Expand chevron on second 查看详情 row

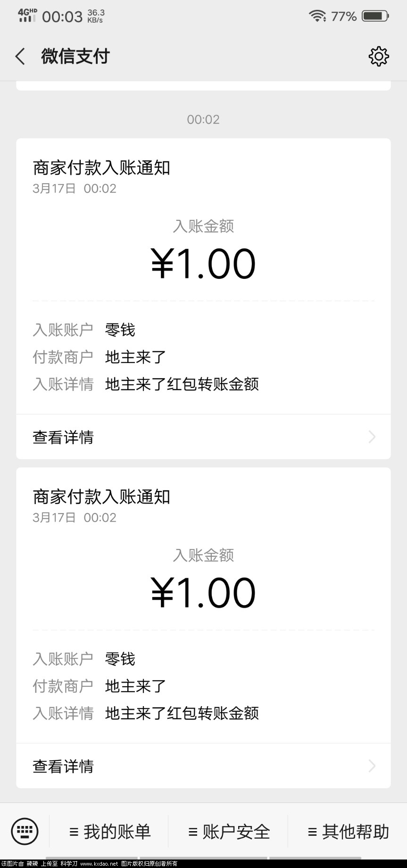point(372,766)
